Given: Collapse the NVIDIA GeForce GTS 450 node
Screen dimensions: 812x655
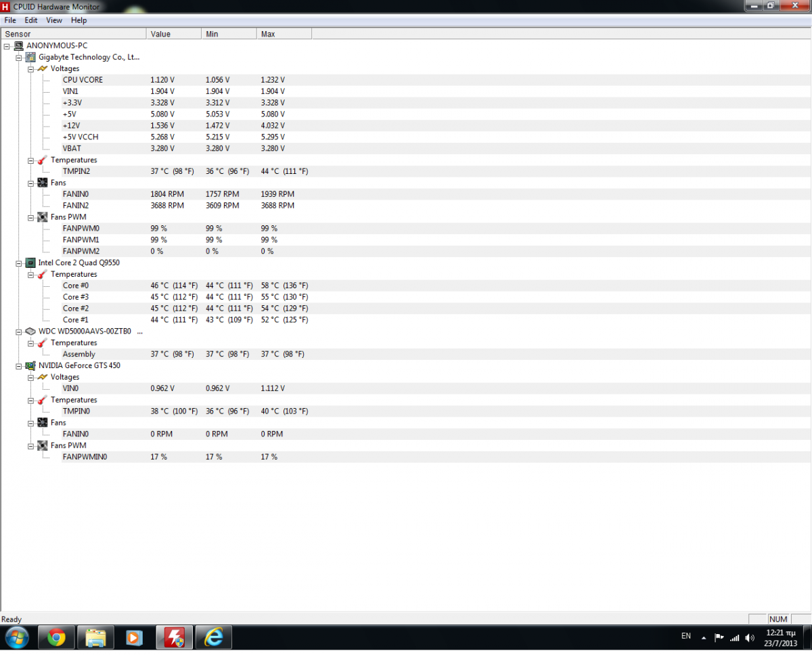Looking at the screenshot, I should (18, 365).
